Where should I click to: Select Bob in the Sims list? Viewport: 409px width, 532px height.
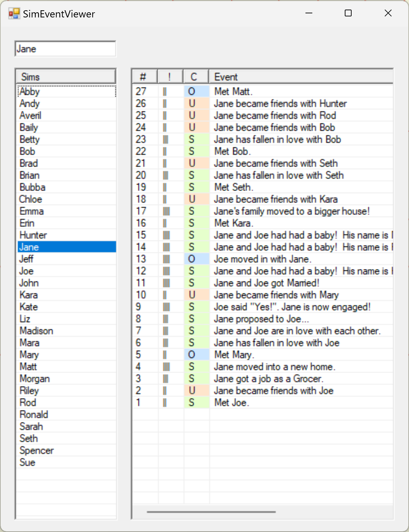(x=67, y=151)
